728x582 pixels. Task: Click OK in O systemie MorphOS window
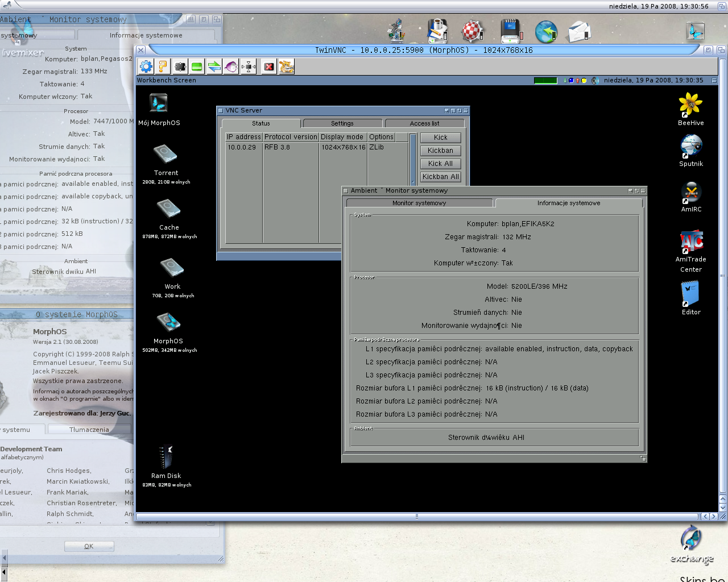(x=89, y=546)
